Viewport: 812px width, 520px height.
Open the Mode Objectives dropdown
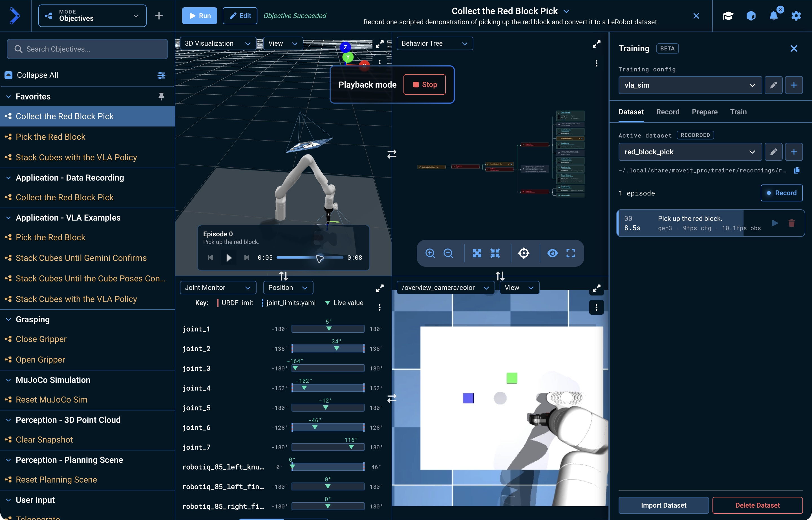[x=92, y=16]
